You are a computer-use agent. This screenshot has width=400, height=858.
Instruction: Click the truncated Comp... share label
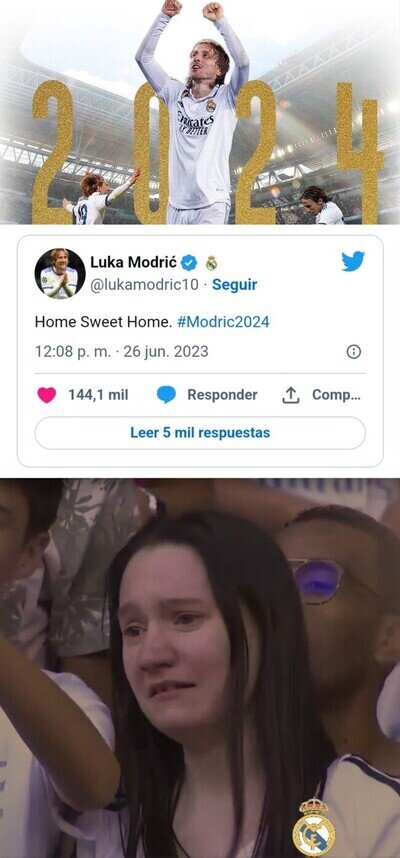[x=337, y=395]
